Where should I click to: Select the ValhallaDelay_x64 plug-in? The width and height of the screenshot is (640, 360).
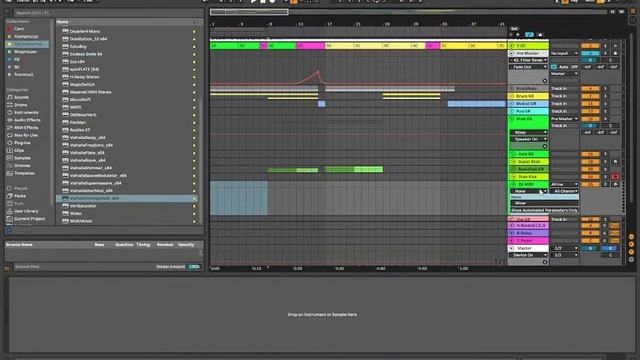(x=87, y=138)
